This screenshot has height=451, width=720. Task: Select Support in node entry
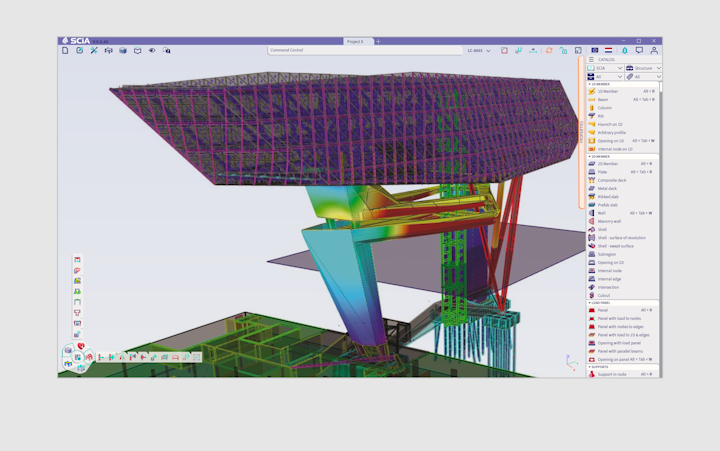(613, 374)
